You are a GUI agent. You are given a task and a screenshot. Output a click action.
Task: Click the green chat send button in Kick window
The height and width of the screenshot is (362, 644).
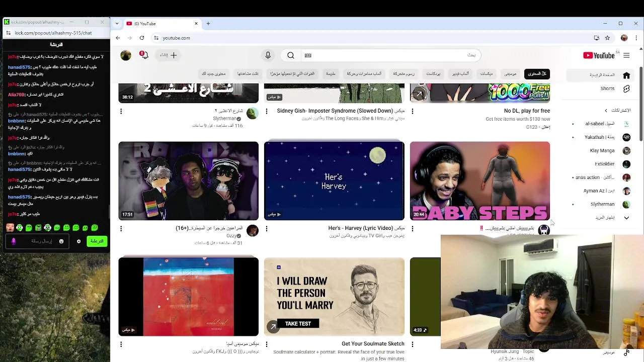point(97,241)
